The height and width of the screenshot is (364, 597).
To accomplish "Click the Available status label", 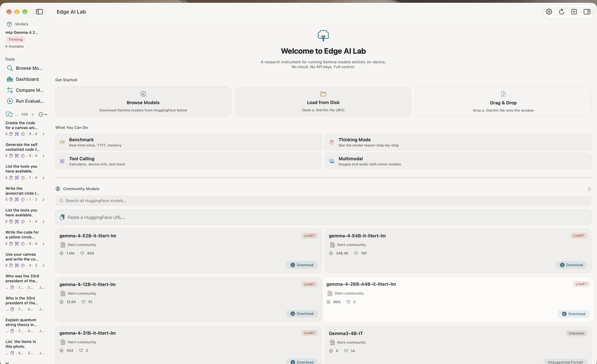I will 16,46.
